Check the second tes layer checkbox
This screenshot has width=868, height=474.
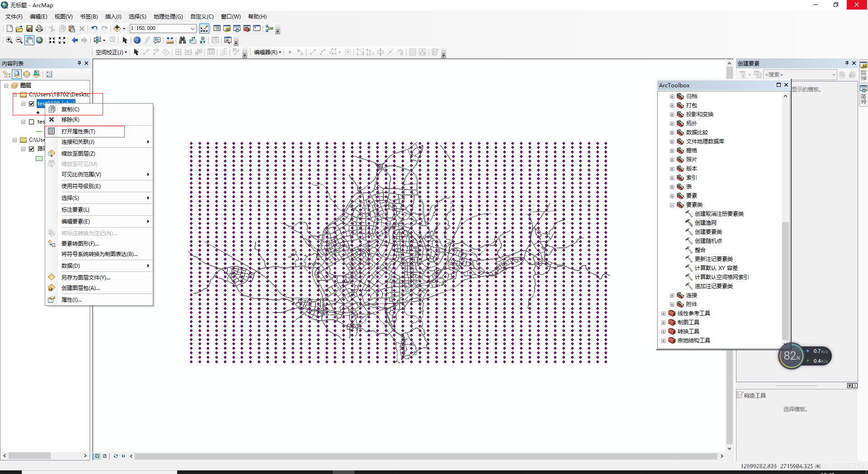click(x=32, y=122)
